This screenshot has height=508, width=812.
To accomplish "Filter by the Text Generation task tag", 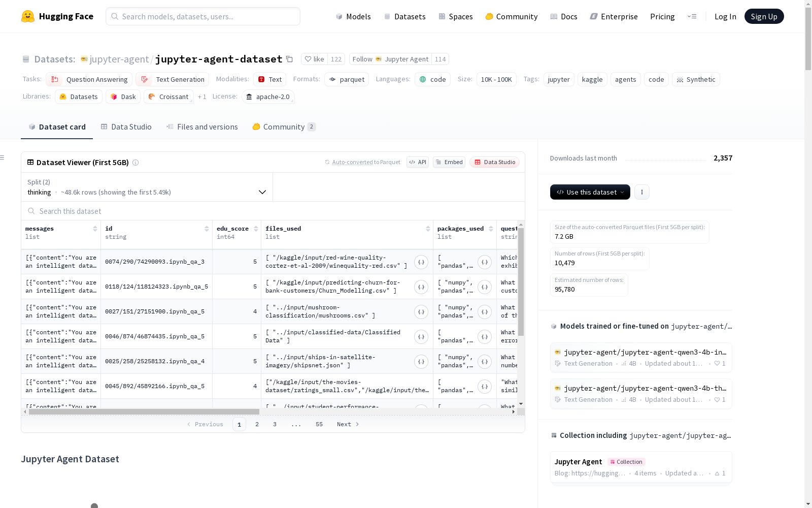I will click(x=173, y=79).
